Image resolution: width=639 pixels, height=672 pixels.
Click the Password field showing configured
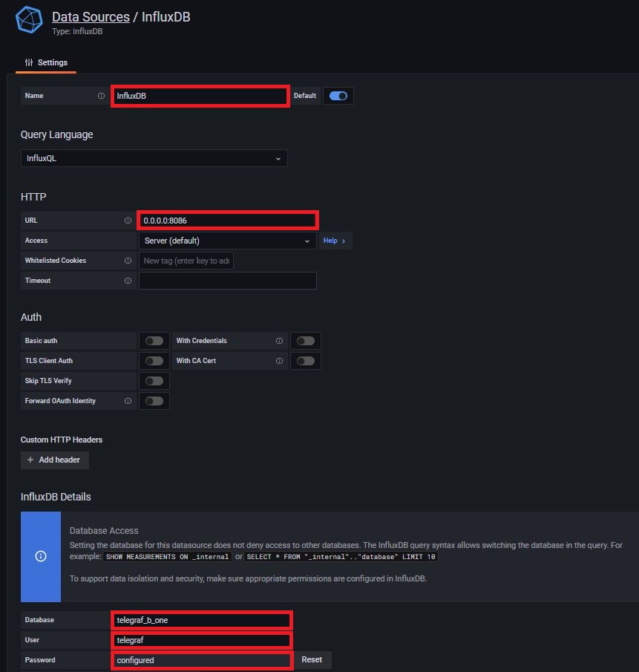tap(202, 660)
